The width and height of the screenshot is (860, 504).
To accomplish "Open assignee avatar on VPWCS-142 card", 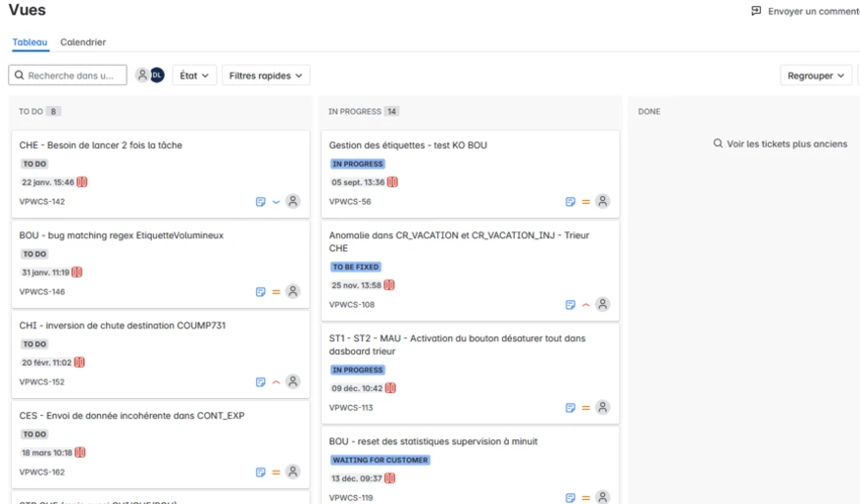I will tap(293, 201).
